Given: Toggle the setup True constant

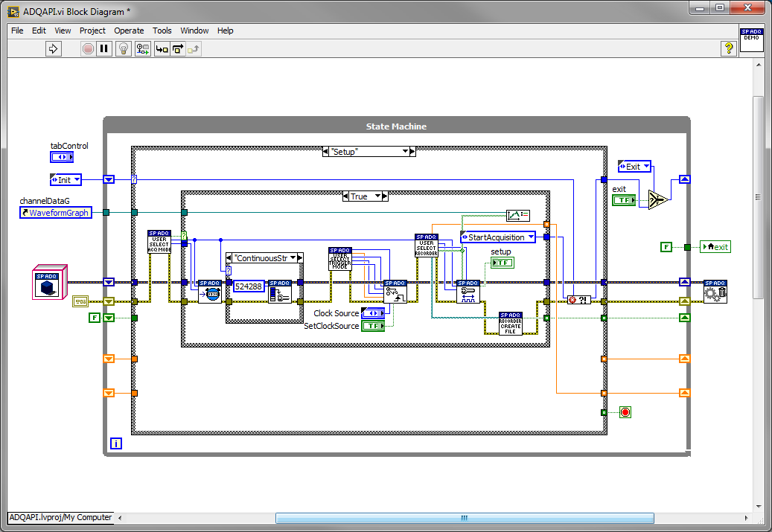Looking at the screenshot, I should click(x=502, y=262).
